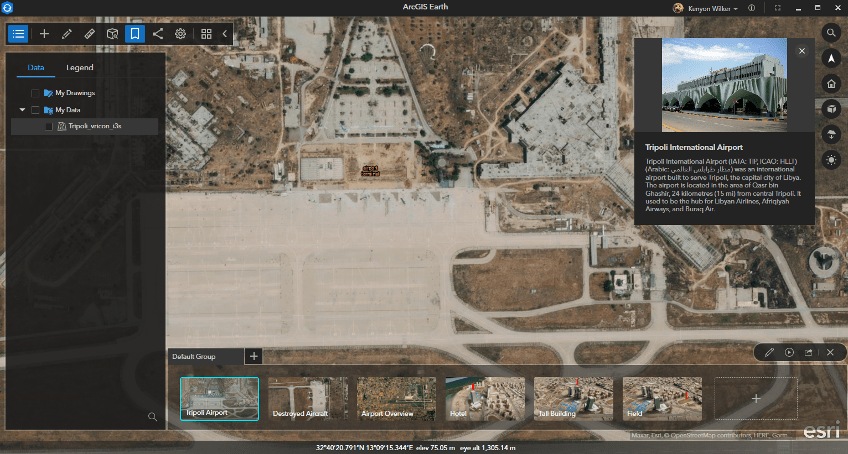Collapse the toolbar with left chevron
Screen dimensions: 848x454
coord(225,34)
